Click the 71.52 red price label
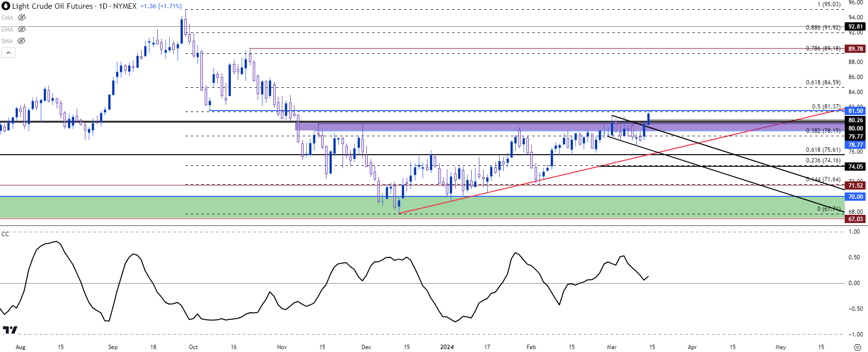 (x=855, y=186)
